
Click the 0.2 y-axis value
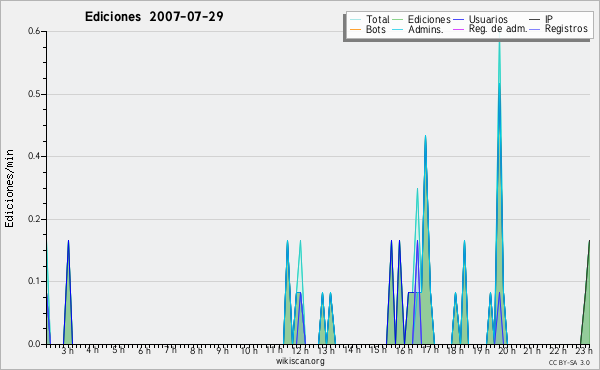click(x=34, y=219)
